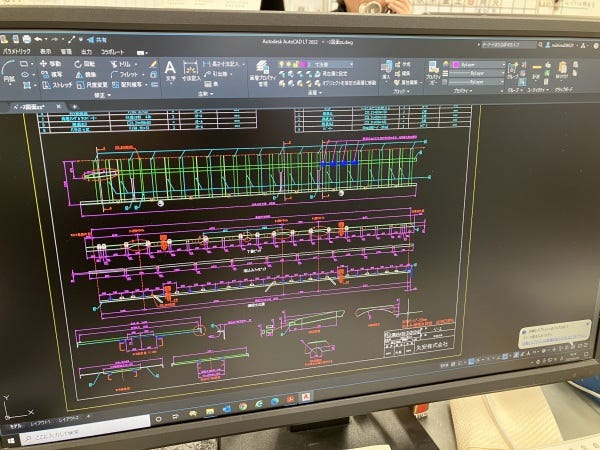
Task: Switch to the 出力 (Output) ribbon tab
Action: [x=86, y=49]
